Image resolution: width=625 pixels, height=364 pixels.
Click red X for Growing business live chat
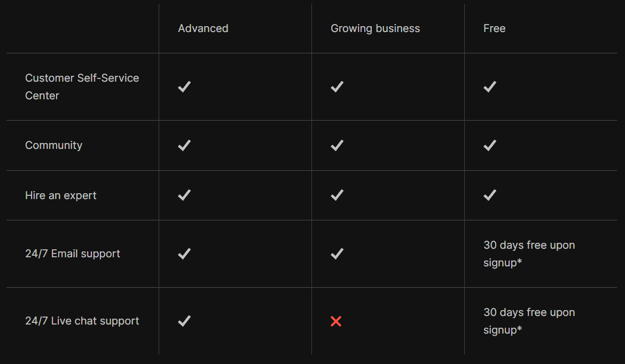point(336,321)
